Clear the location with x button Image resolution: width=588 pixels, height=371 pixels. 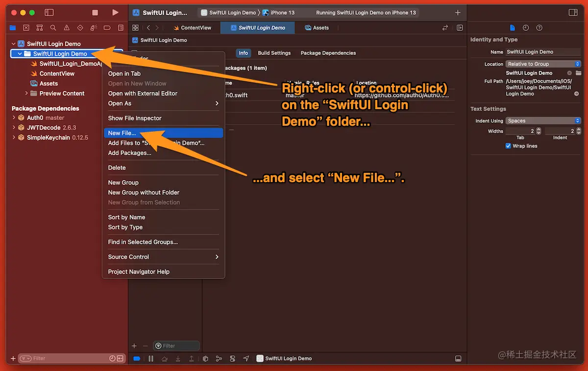(x=569, y=73)
